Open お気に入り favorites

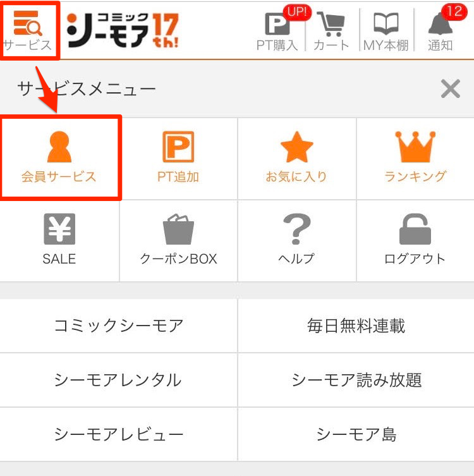[x=297, y=158]
